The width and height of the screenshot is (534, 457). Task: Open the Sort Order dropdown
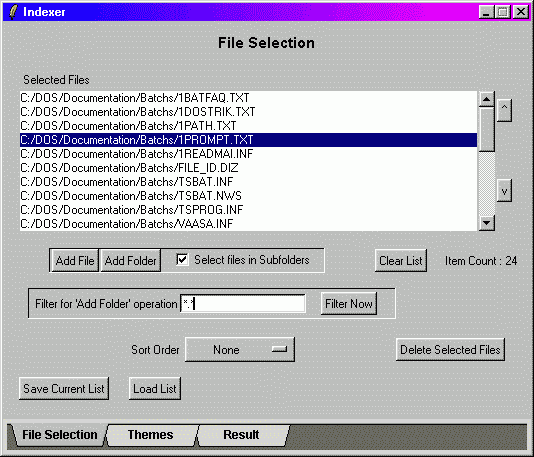click(x=240, y=349)
